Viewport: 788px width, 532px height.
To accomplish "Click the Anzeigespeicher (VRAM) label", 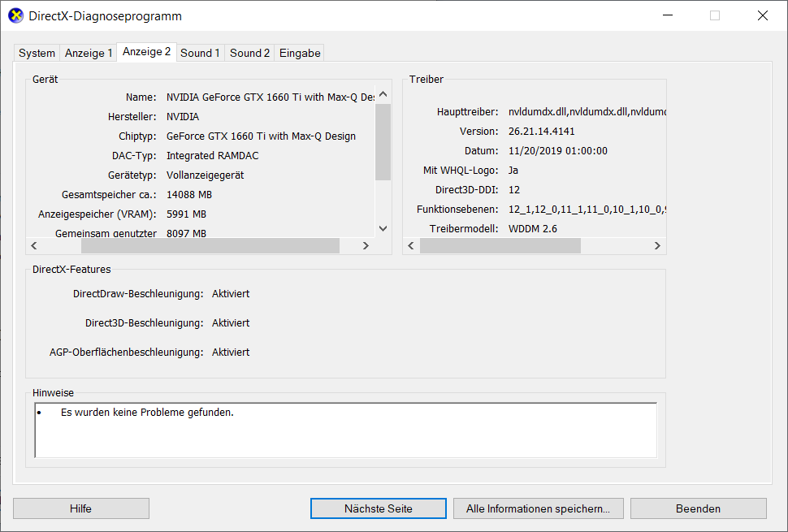I will [x=97, y=214].
